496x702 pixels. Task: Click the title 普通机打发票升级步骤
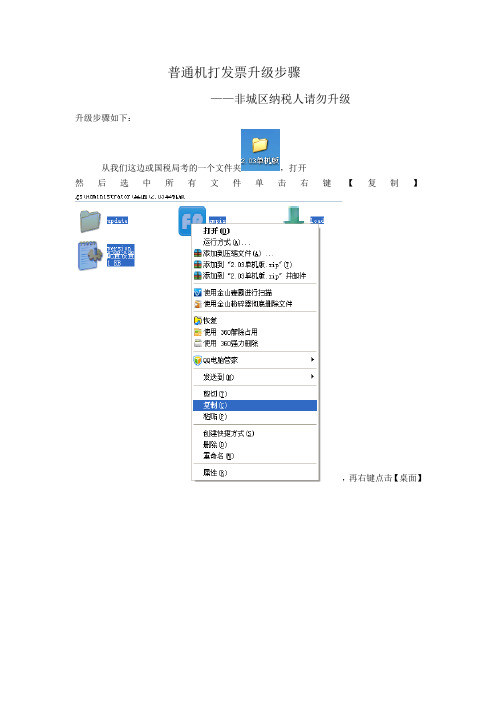[234, 72]
